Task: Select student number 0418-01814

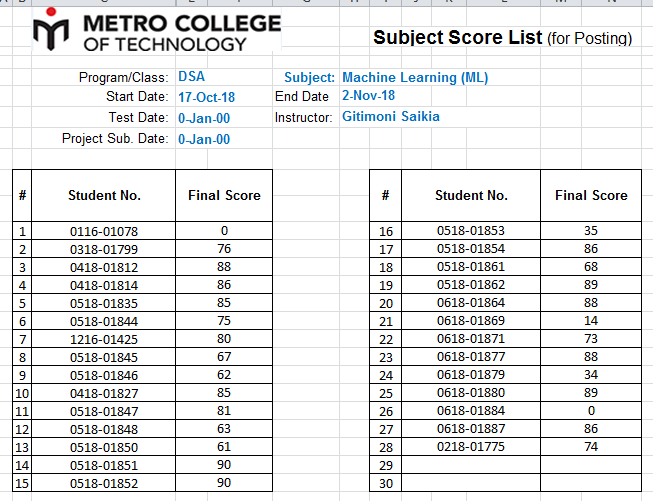Action: (104, 285)
